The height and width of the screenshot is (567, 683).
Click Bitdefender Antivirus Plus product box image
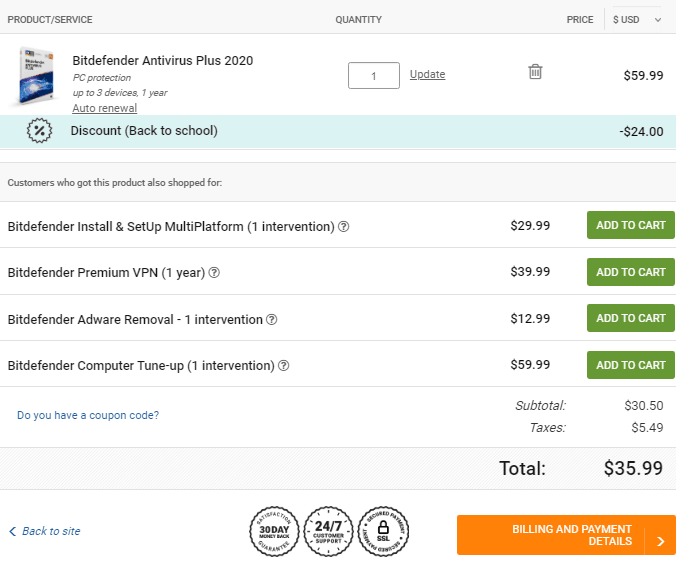(x=36, y=75)
